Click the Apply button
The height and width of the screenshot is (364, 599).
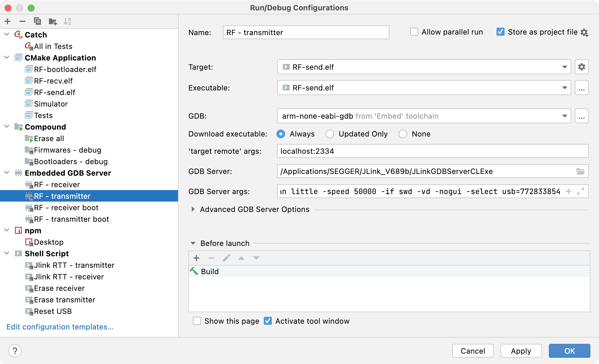click(x=521, y=351)
